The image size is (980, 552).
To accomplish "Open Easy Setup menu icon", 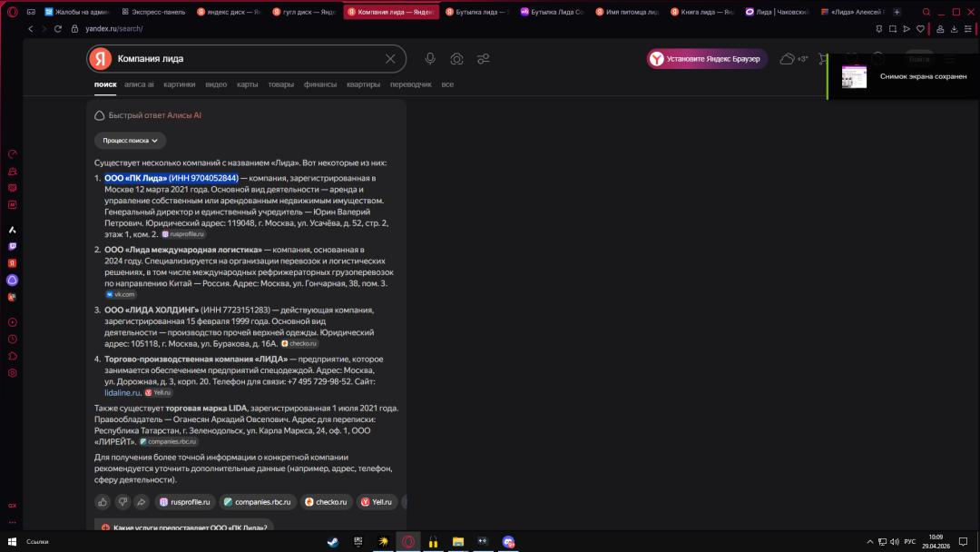I will click(967, 29).
